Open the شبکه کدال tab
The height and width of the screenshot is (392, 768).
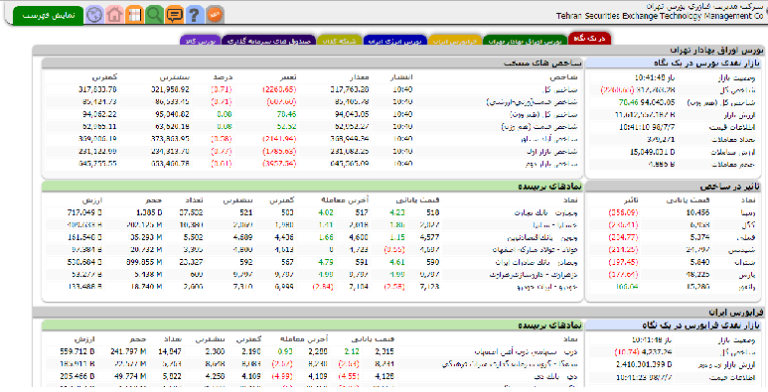tap(339, 41)
